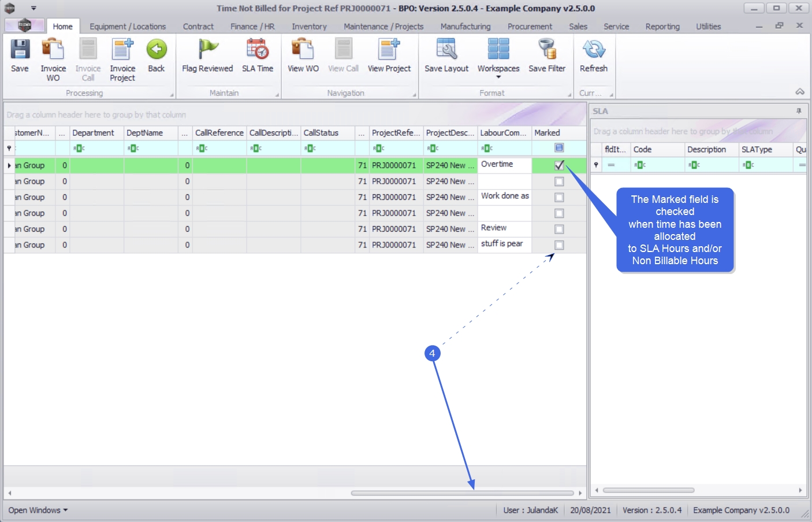Click the Invoice Call icon

tap(88, 50)
